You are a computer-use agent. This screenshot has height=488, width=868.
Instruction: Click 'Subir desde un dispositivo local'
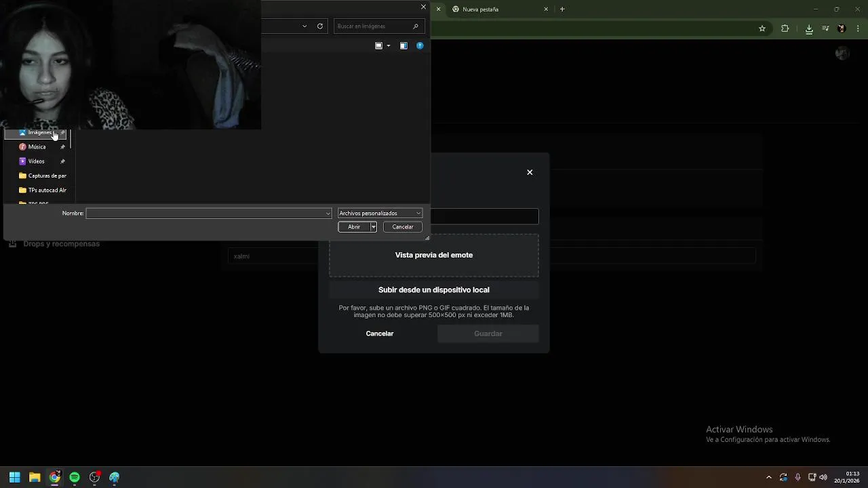tap(434, 289)
